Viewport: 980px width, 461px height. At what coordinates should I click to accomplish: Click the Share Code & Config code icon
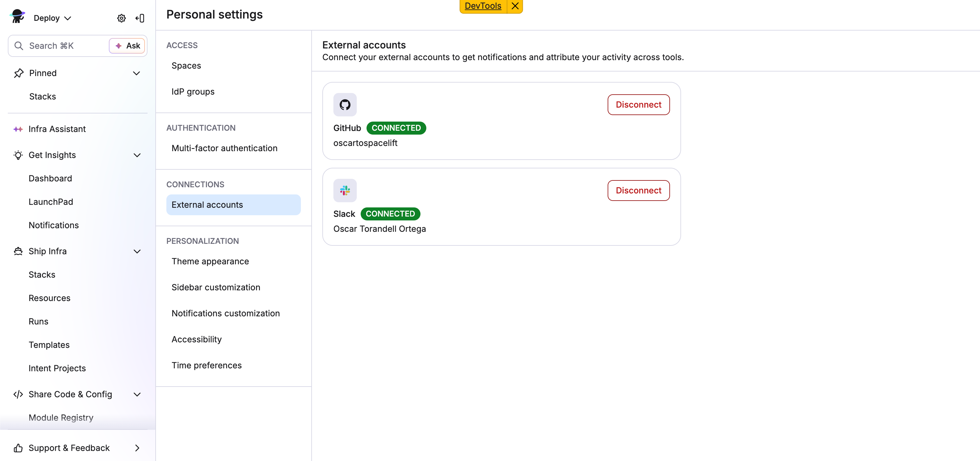(18, 394)
